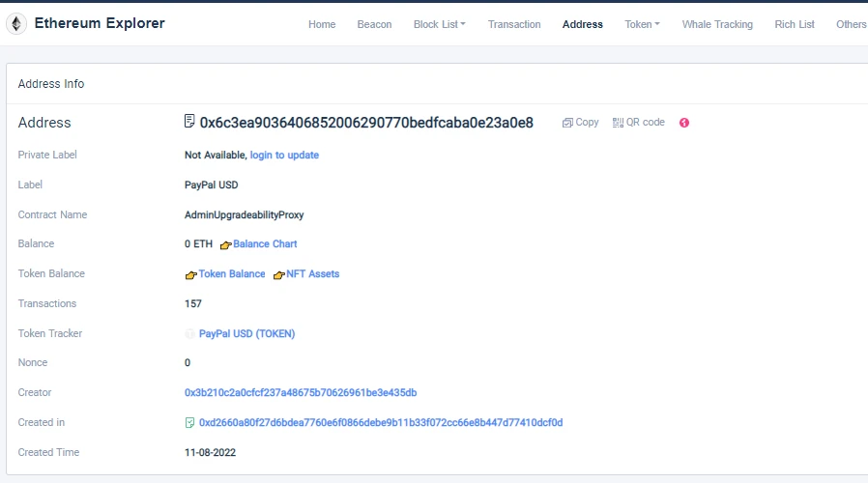Click the contract document icon beside the address
This screenshot has height=483, width=868.
(x=189, y=121)
